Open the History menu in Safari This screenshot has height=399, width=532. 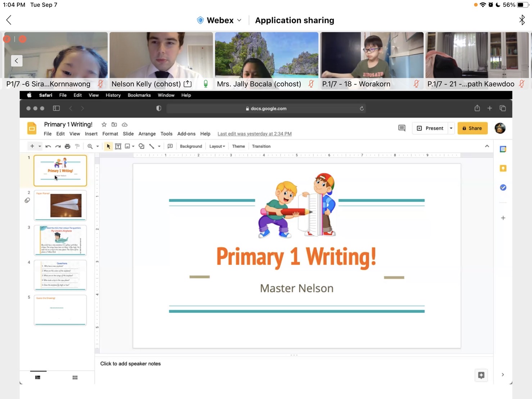click(x=113, y=95)
